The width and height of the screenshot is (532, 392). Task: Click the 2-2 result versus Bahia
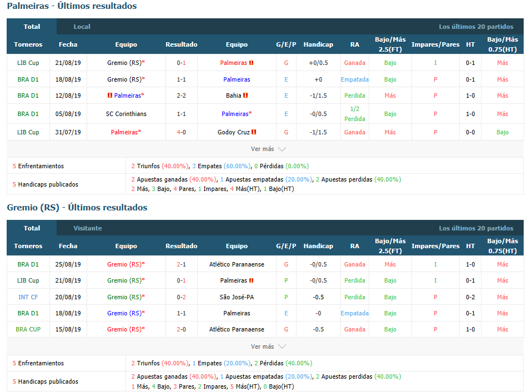coord(181,96)
